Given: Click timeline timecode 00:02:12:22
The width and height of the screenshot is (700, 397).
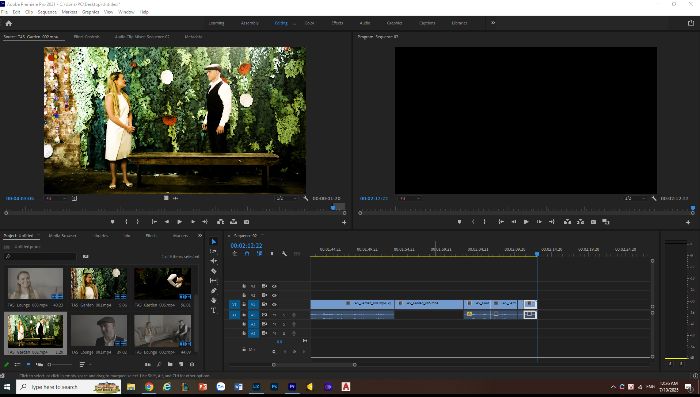Looking at the screenshot, I should click(x=246, y=246).
